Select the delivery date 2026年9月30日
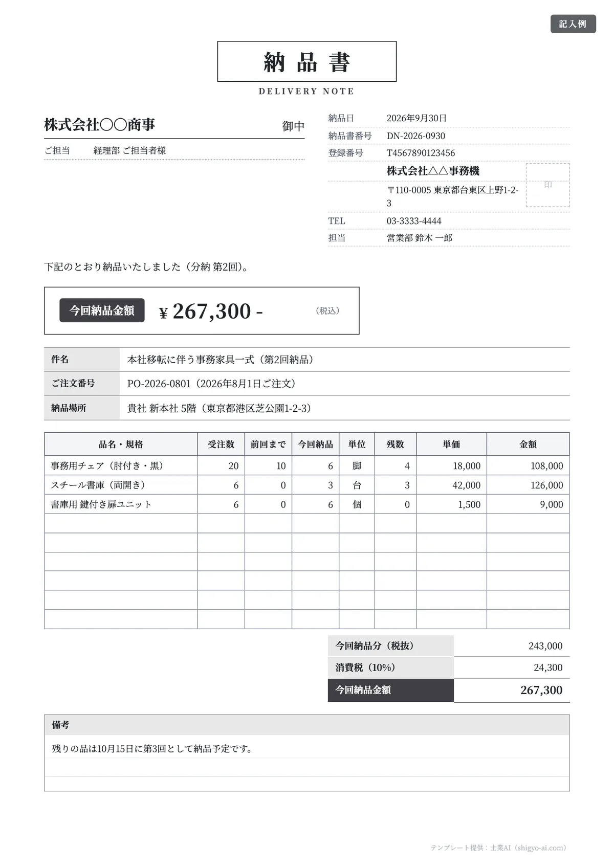 pos(416,118)
